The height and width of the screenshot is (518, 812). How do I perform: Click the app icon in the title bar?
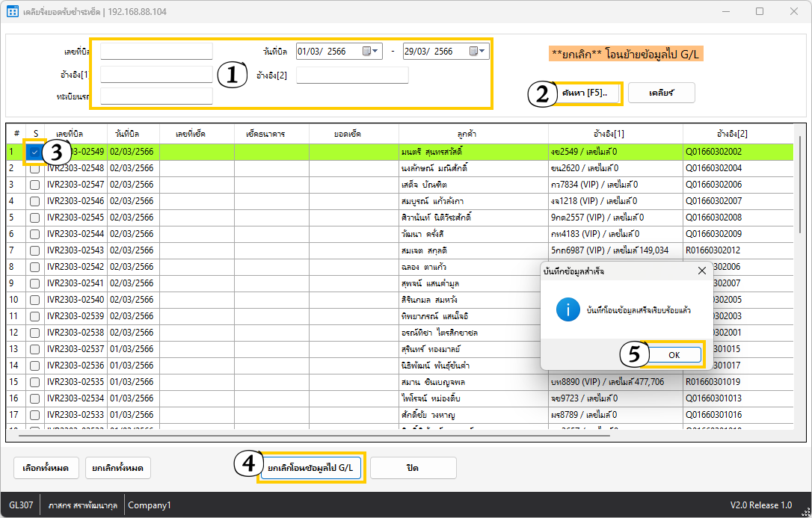[x=12, y=11]
